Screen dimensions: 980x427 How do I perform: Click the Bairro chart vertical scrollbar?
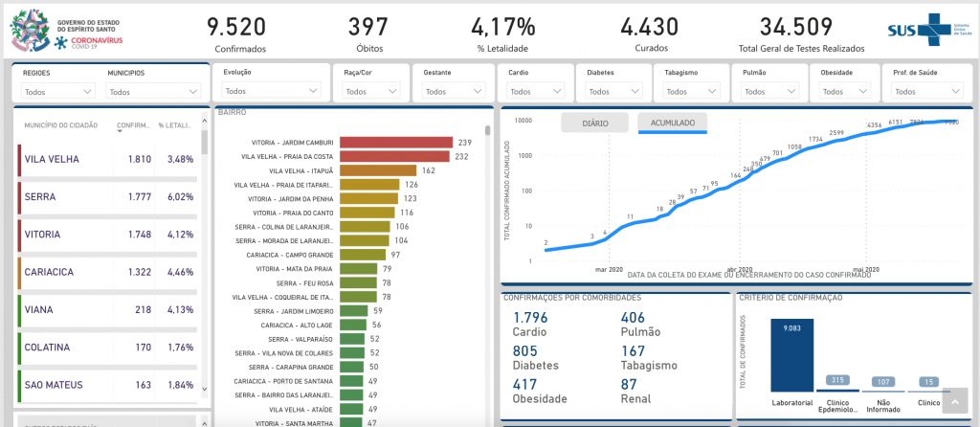coord(488,131)
